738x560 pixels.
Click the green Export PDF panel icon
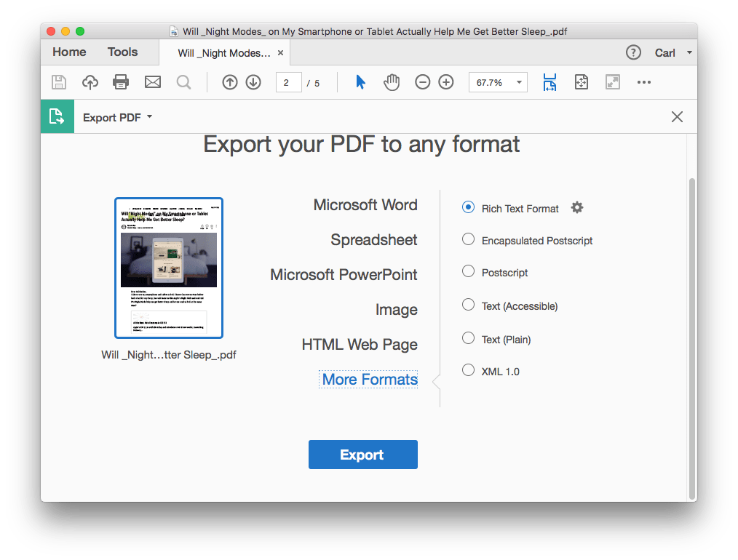(x=57, y=116)
